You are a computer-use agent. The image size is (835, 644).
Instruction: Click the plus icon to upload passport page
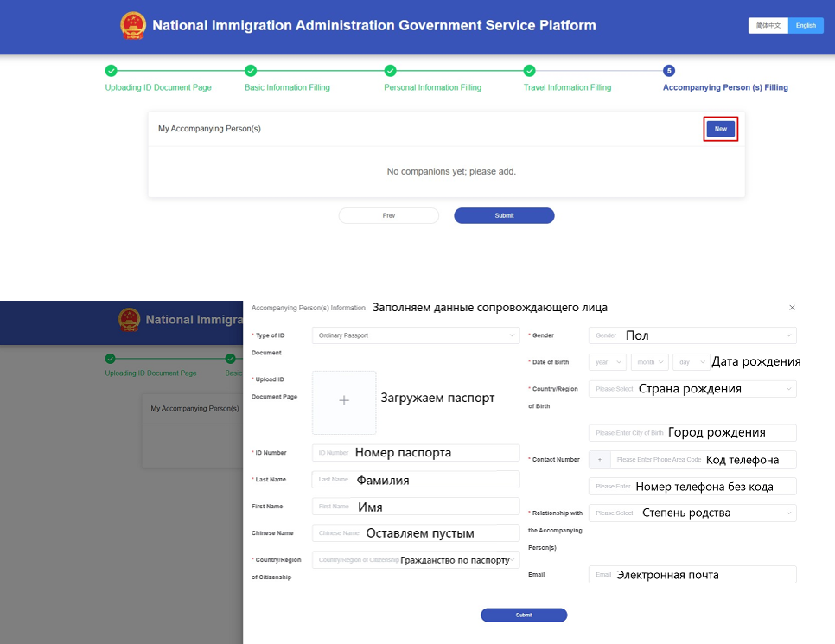click(x=344, y=402)
